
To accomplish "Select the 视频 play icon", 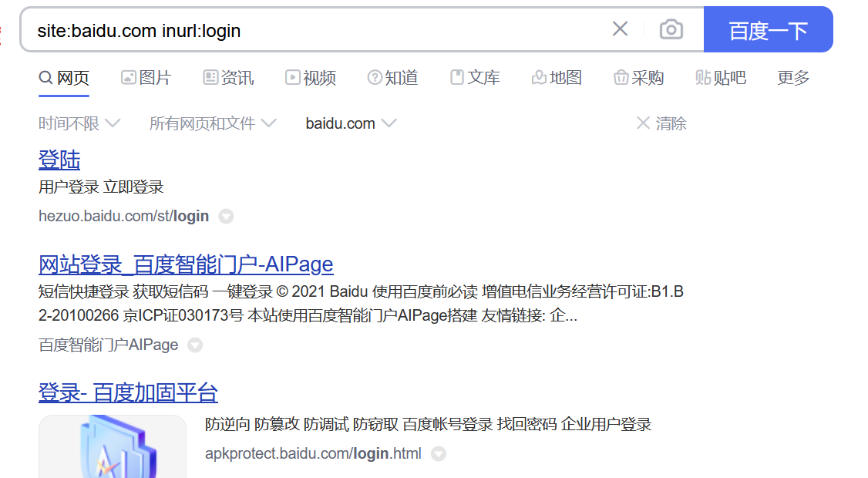I will point(292,77).
